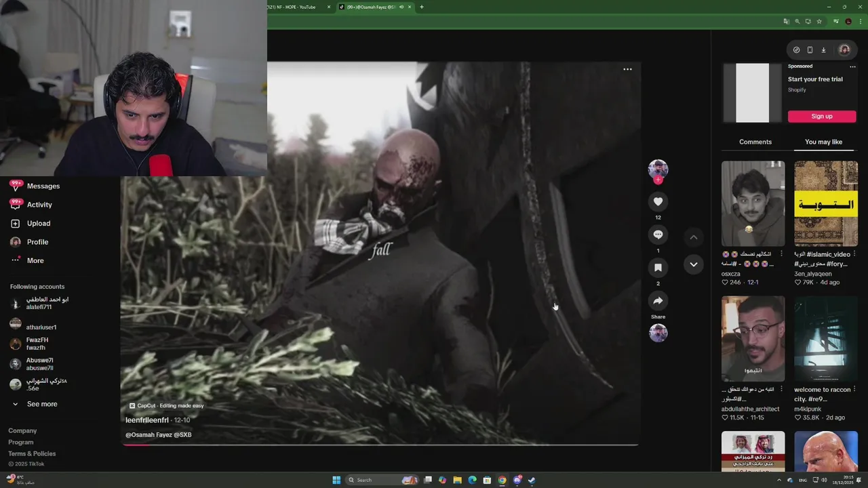Open islamic_video carpet thumbnail
868x488 pixels.
[826, 203]
